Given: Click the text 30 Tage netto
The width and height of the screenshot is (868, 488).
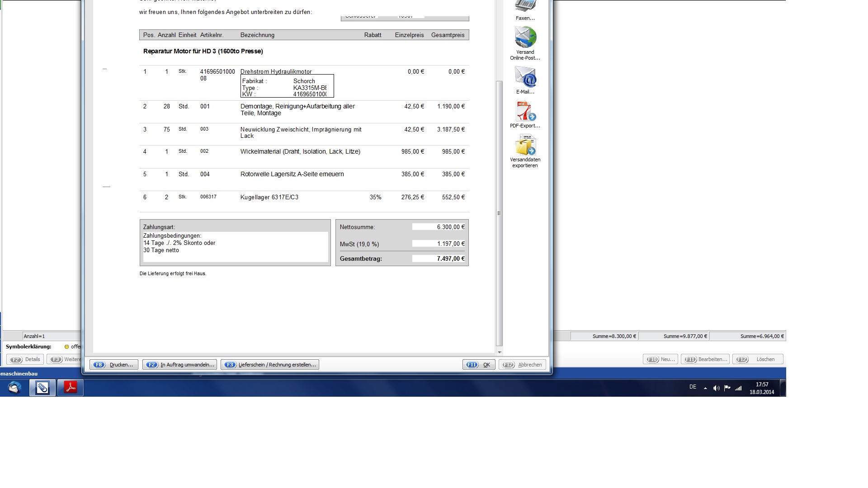Looking at the screenshot, I should tap(161, 250).
